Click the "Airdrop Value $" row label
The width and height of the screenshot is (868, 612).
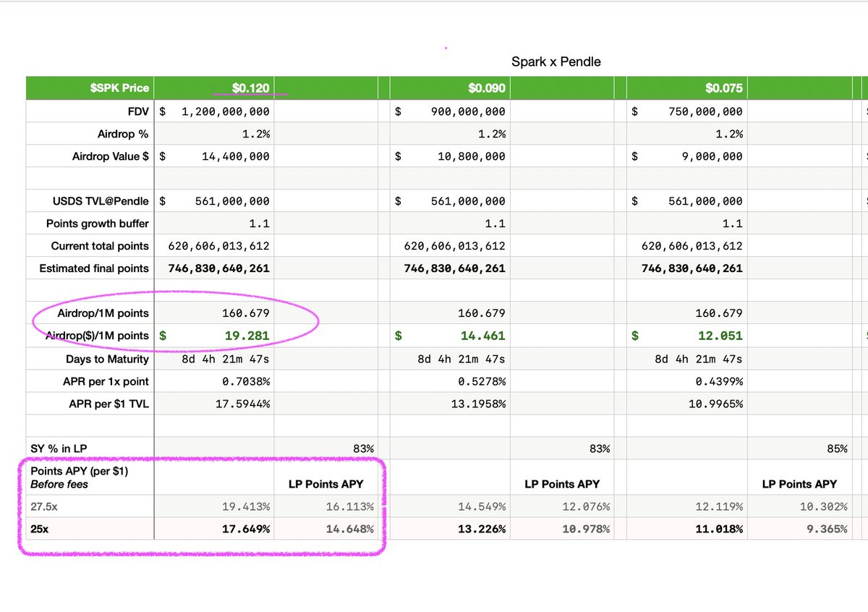[x=111, y=156]
